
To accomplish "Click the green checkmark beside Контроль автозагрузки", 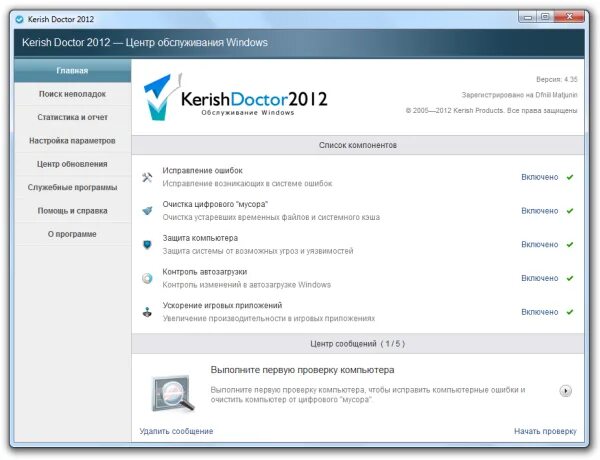I will (x=570, y=278).
